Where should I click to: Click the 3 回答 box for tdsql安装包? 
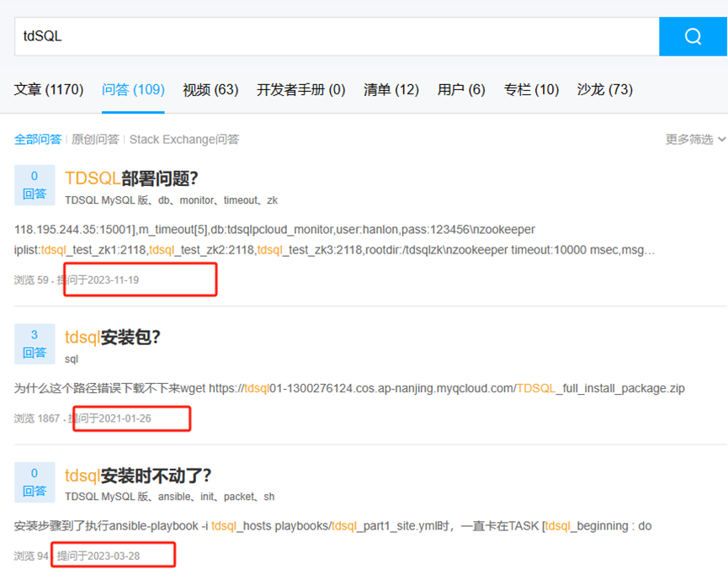35,343
